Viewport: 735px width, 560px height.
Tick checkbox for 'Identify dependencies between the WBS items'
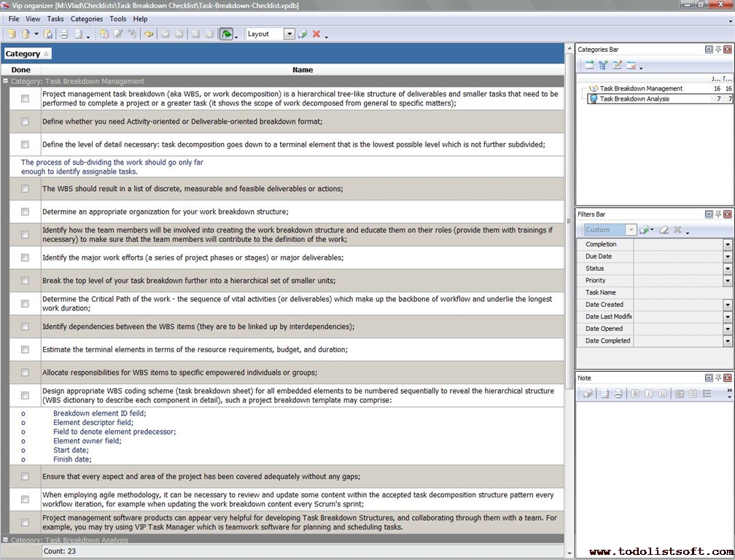tap(25, 327)
